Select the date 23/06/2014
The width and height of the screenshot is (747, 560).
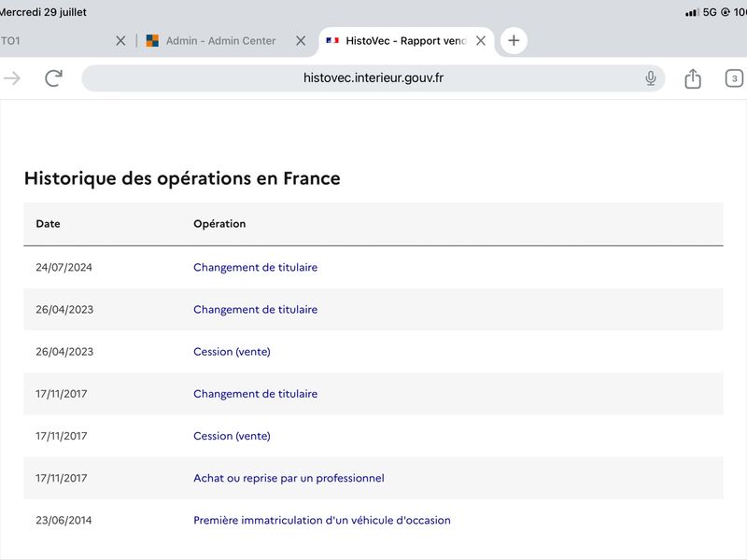pyautogui.click(x=63, y=520)
